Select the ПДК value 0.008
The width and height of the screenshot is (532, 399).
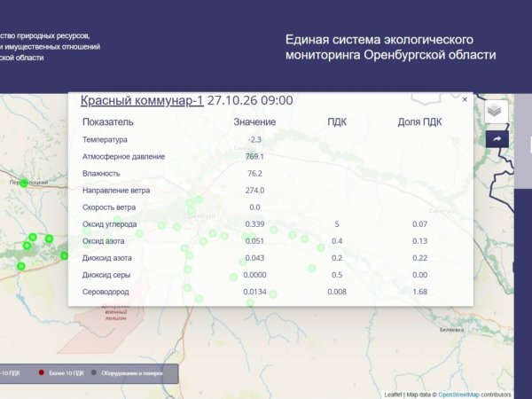point(337,292)
